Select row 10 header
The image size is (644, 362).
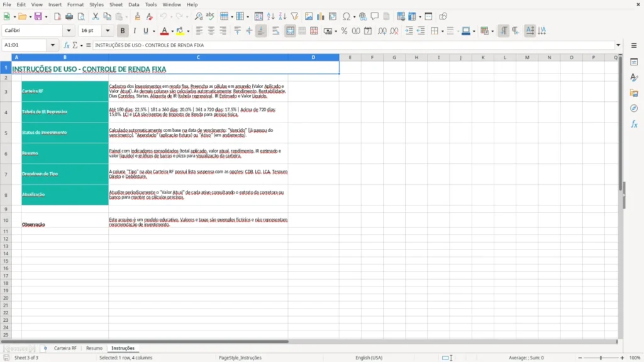(x=6, y=220)
